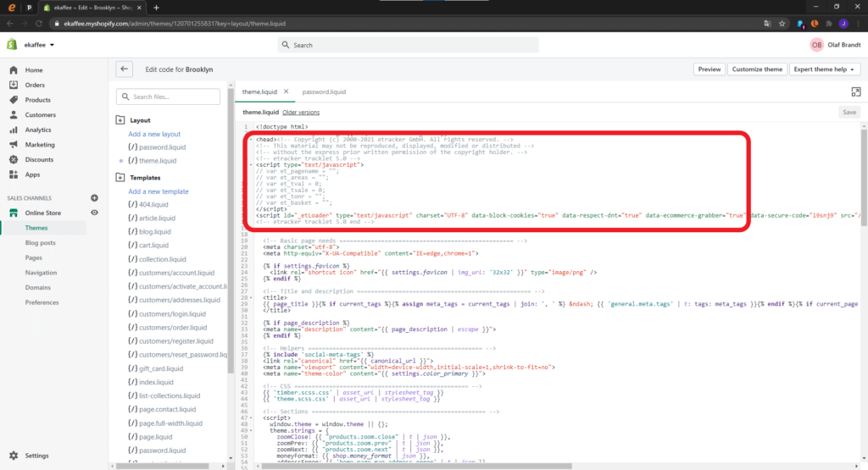Open a new browser tab
The image size is (868, 470).
pos(156,8)
